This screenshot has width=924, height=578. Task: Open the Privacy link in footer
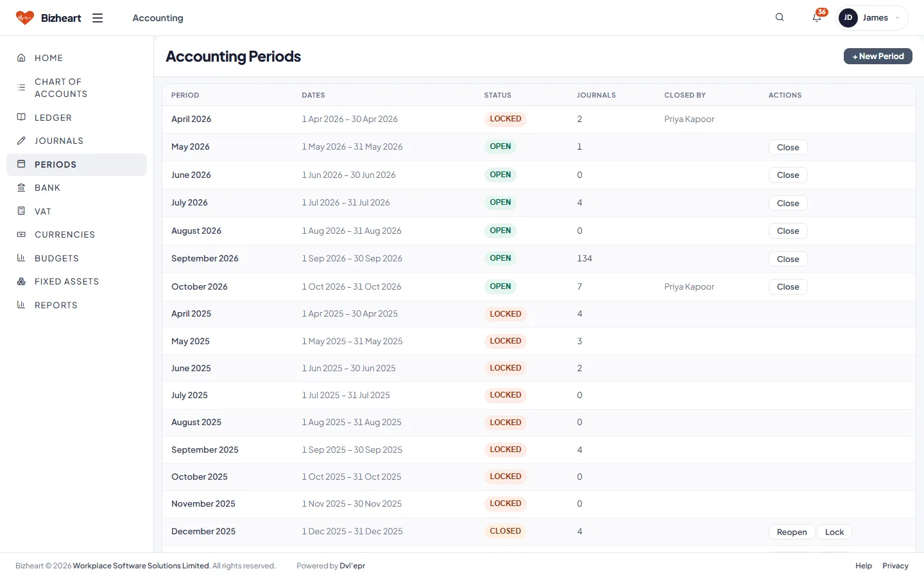[895, 566]
